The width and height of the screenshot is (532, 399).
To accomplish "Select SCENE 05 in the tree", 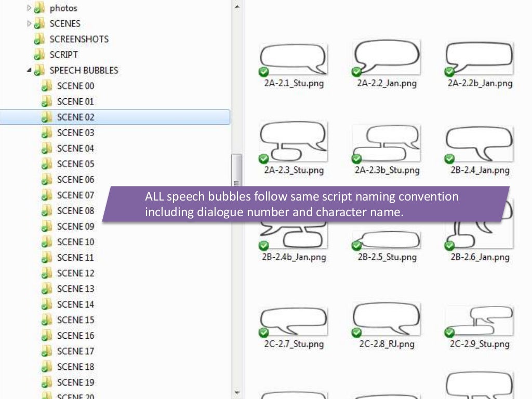I will point(75,164).
